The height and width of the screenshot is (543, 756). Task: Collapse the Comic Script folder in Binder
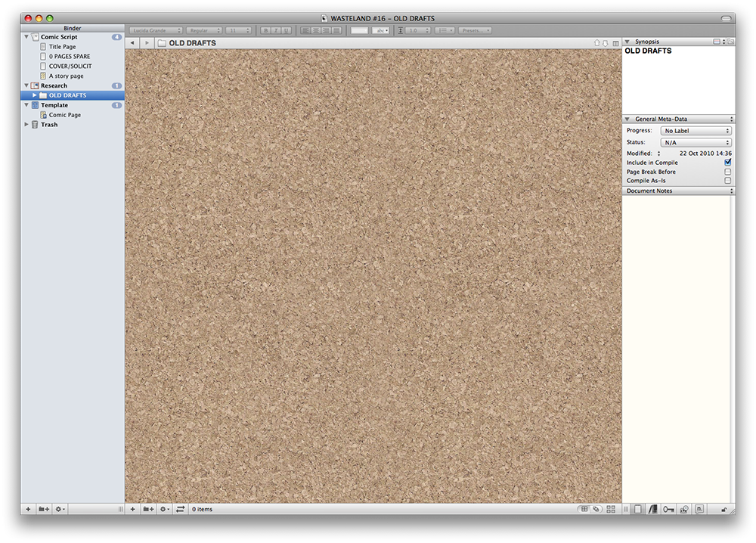point(26,37)
